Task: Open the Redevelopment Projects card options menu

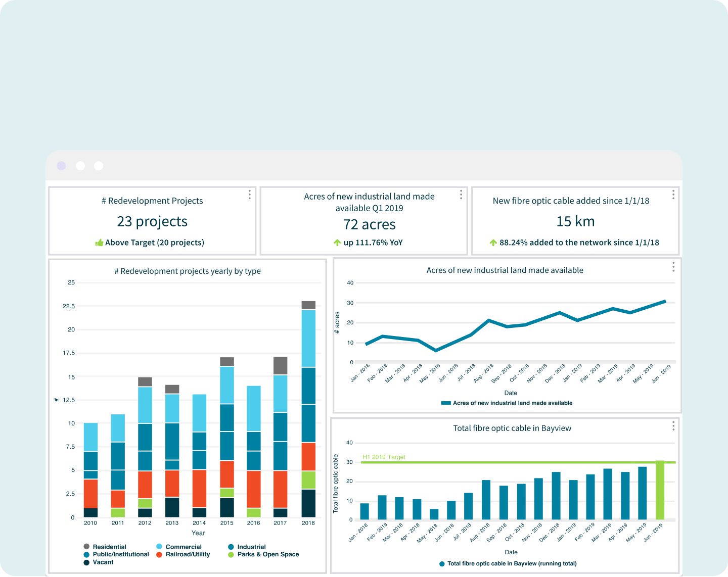Action: [x=249, y=195]
